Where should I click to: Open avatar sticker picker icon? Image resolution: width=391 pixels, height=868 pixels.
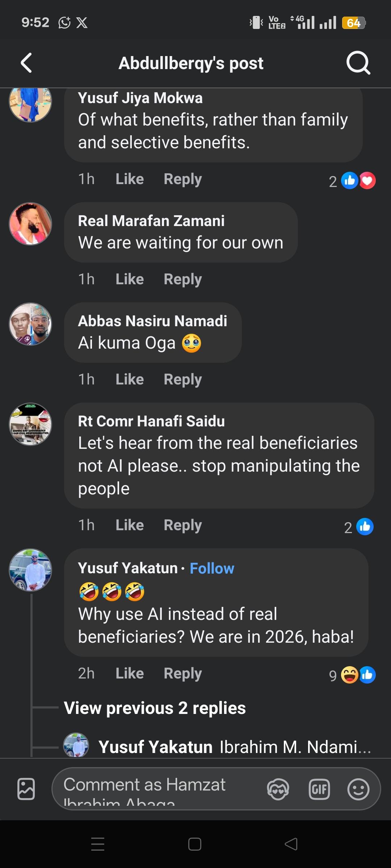tap(278, 789)
